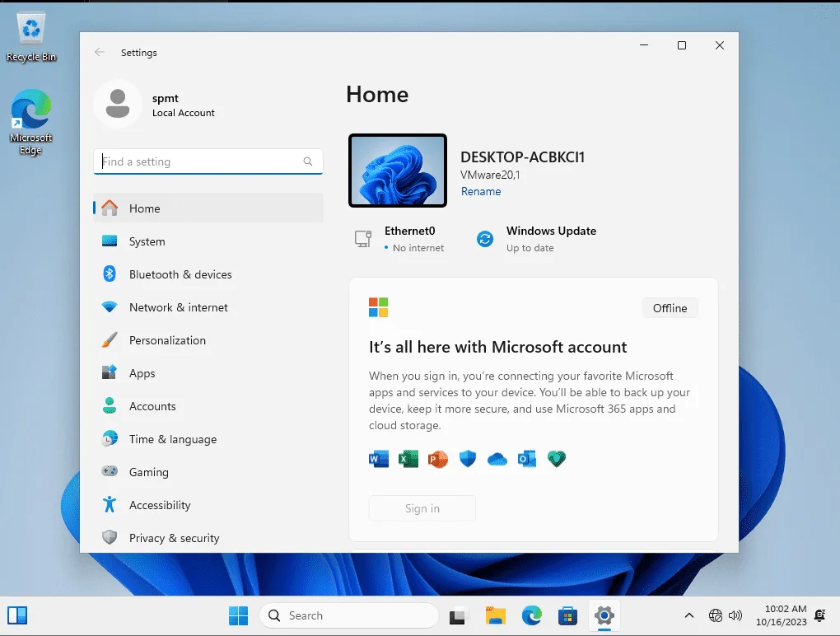840x636 pixels.
Task: Open the Apps settings page
Action: click(x=208, y=373)
